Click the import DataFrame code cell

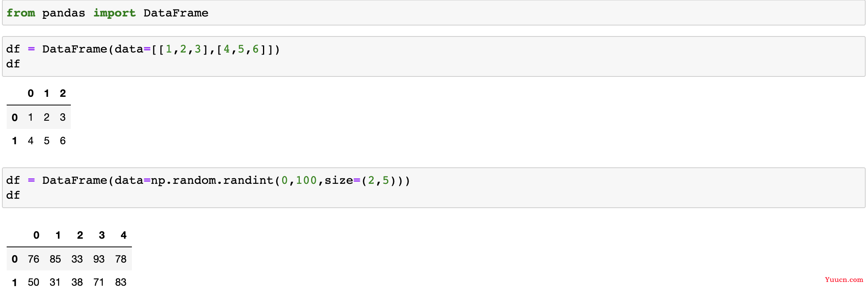pos(434,13)
